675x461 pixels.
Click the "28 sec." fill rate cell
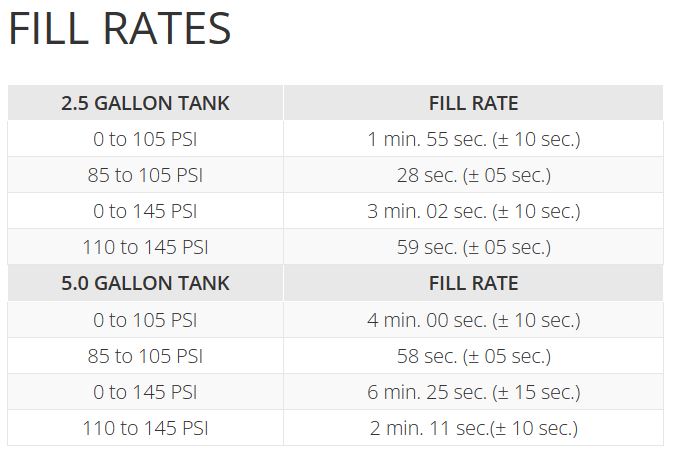[x=473, y=175]
